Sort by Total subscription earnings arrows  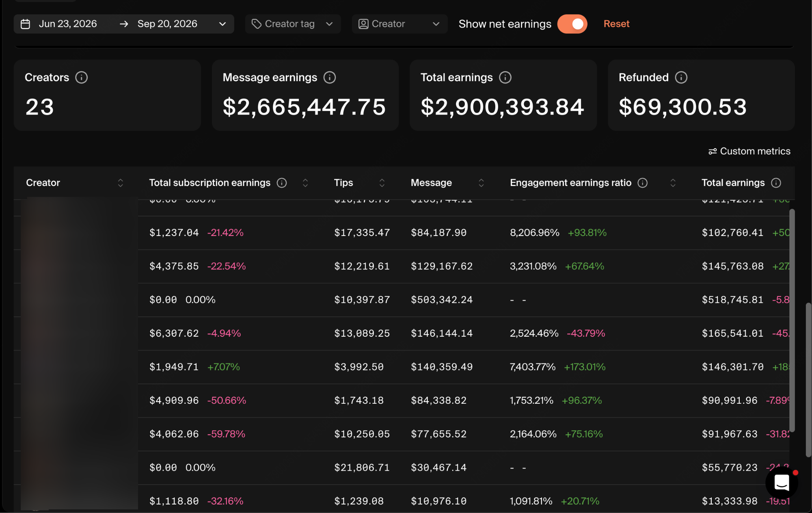(305, 183)
